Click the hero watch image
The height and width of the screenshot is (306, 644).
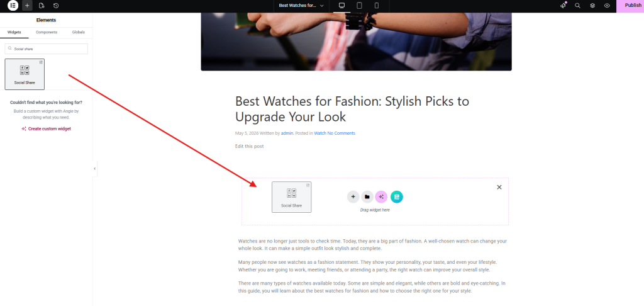click(x=356, y=42)
